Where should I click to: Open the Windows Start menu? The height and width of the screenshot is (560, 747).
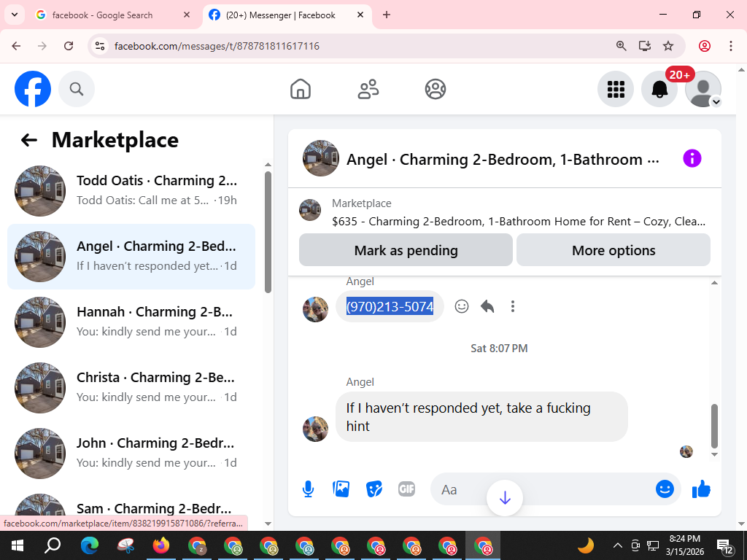click(x=18, y=545)
